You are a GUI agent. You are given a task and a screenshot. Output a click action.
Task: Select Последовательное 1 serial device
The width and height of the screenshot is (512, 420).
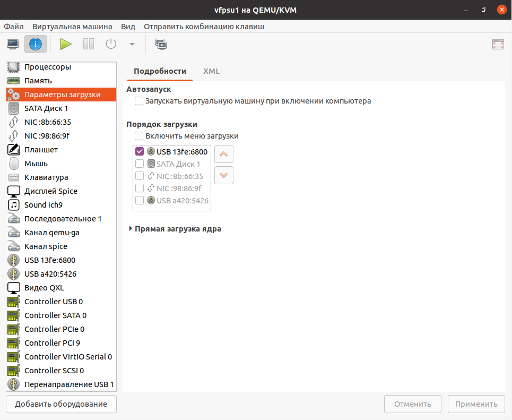(62, 219)
